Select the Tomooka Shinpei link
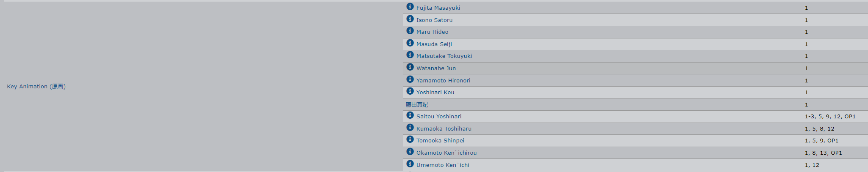The width and height of the screenshot is (868, 172). tap(440, 140)
